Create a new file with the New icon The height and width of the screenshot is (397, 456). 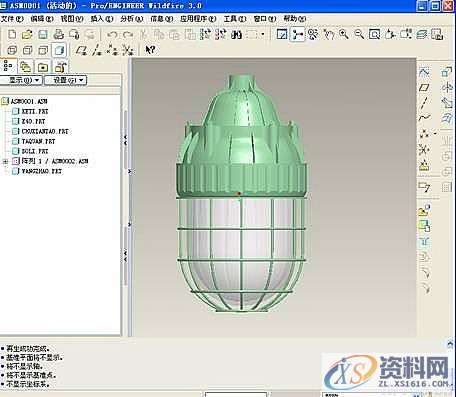click(12, 34)
